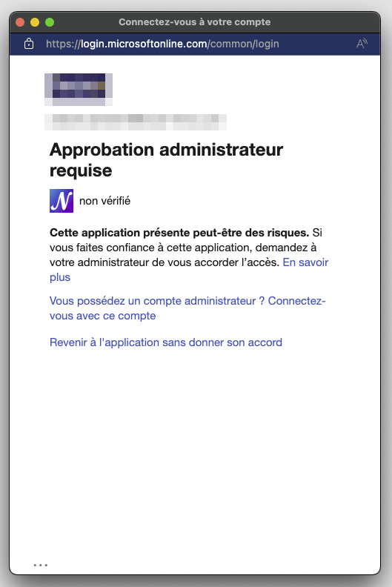
Task: Click the bold 'Cette application présente peut-être des risques' text
Action: [179, 233]
